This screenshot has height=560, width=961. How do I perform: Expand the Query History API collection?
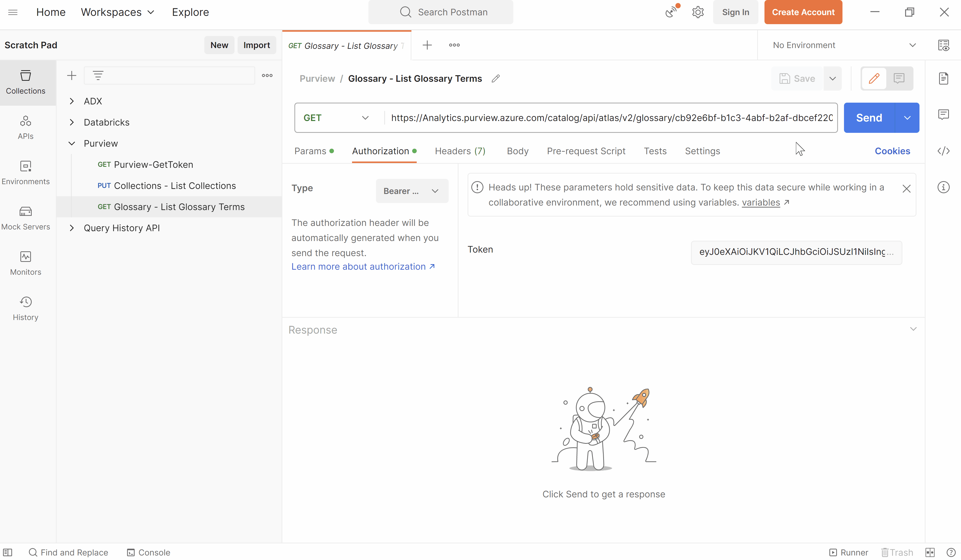(x=72, y=228)
